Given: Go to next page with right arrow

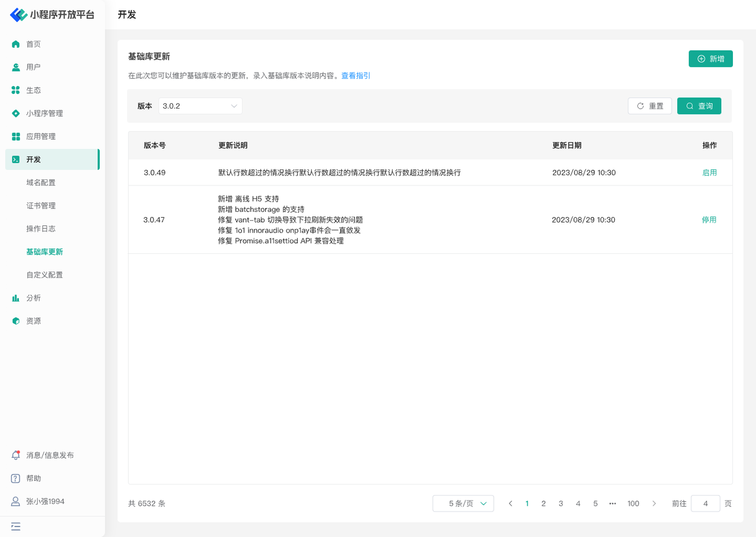Looking at the screenshot, I should (654, 503).
